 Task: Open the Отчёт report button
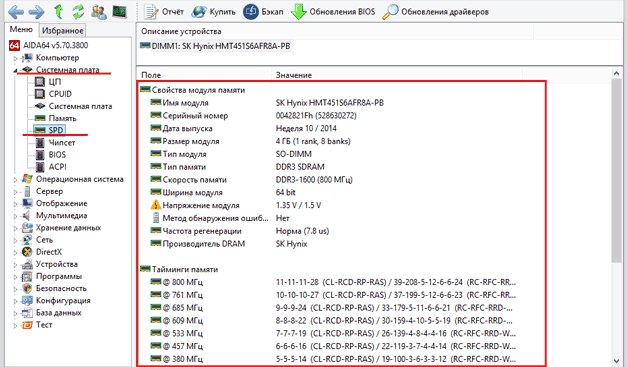tap(164, 12)
